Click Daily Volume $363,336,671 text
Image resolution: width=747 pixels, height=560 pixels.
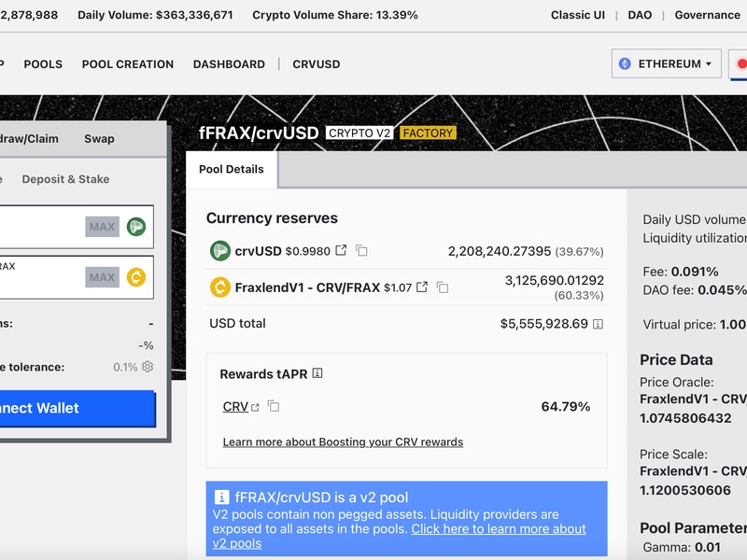coord(155,15)
